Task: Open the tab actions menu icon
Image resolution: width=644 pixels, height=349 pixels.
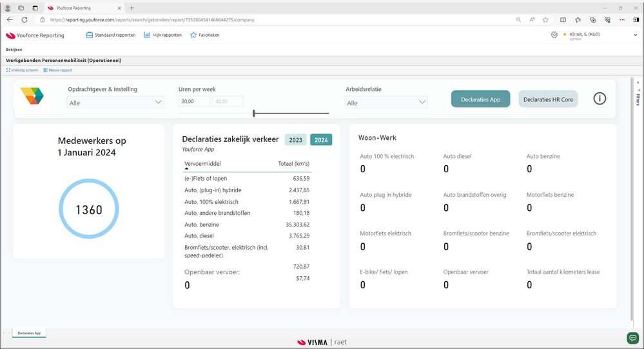Action: click(x=35, y=8)
